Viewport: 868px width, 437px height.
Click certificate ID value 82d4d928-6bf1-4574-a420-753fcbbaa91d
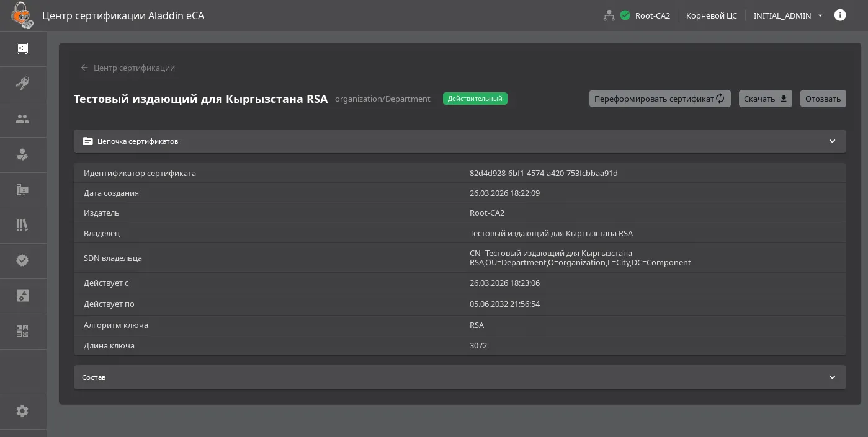(544, 173)
